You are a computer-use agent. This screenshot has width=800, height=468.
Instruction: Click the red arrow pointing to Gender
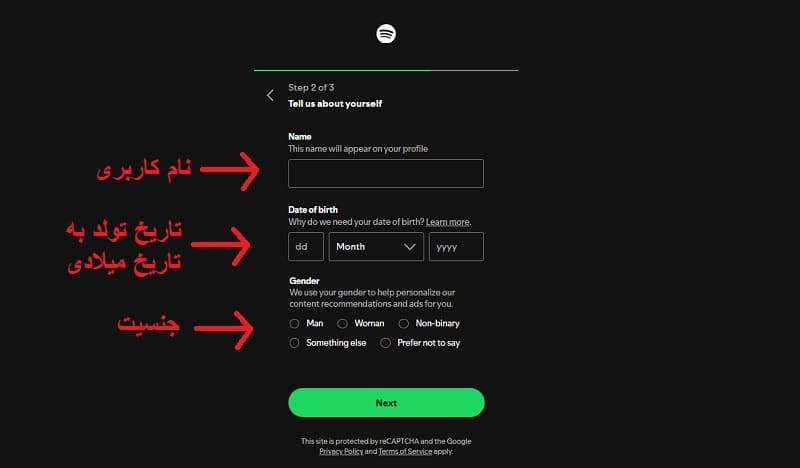pyautogui.click(x=221, y=325)
